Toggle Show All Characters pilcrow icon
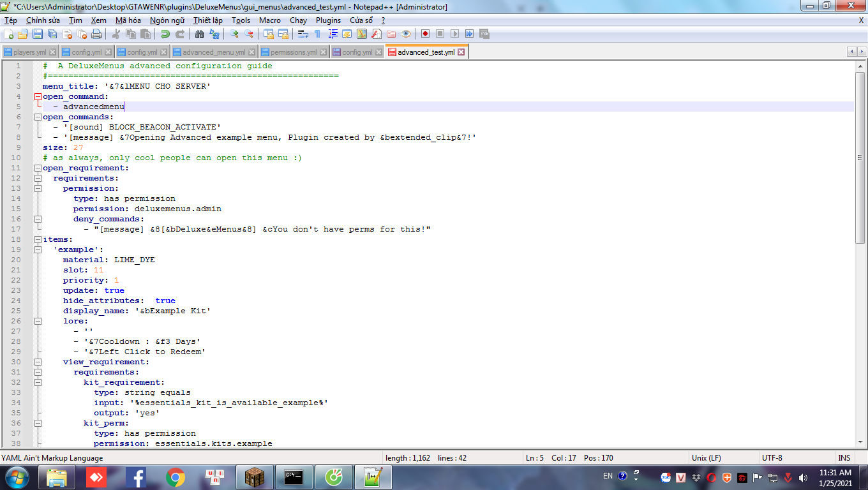 point(318,34)
